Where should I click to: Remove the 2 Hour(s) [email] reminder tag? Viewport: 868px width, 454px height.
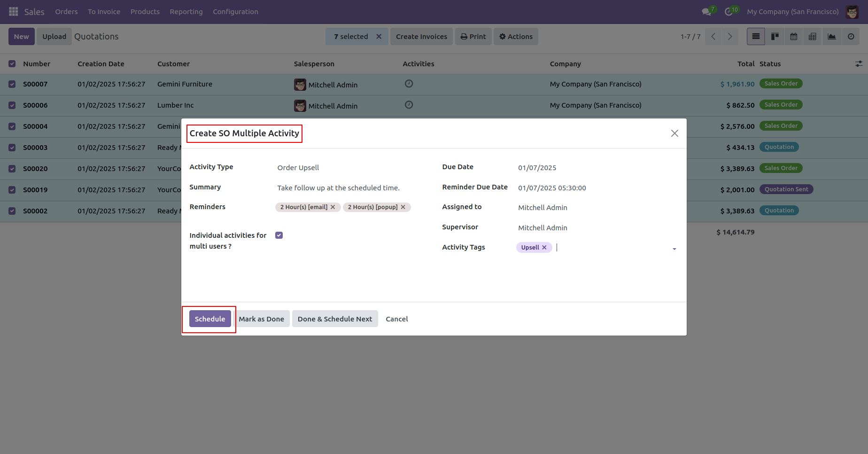(333, 207)
